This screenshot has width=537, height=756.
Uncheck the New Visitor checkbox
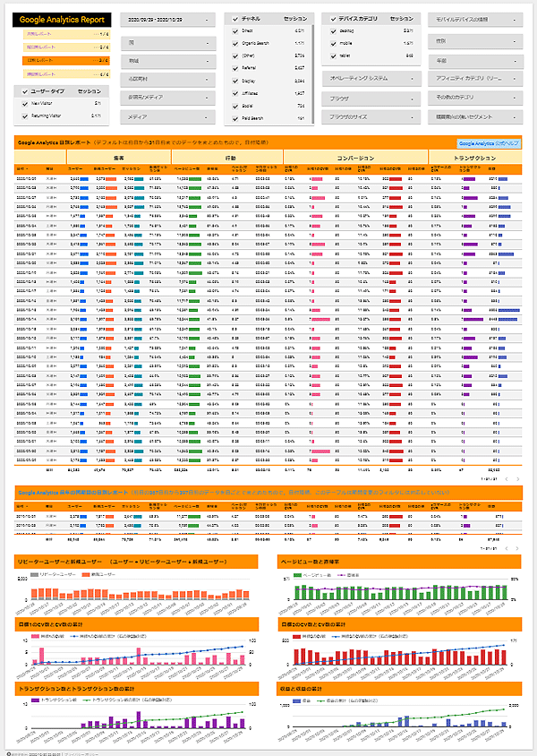point(25,103)
